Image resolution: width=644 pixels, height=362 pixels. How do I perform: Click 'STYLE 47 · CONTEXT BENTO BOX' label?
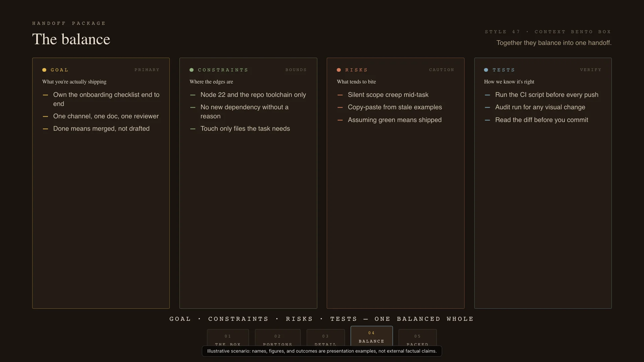click(x=548, y=32)
